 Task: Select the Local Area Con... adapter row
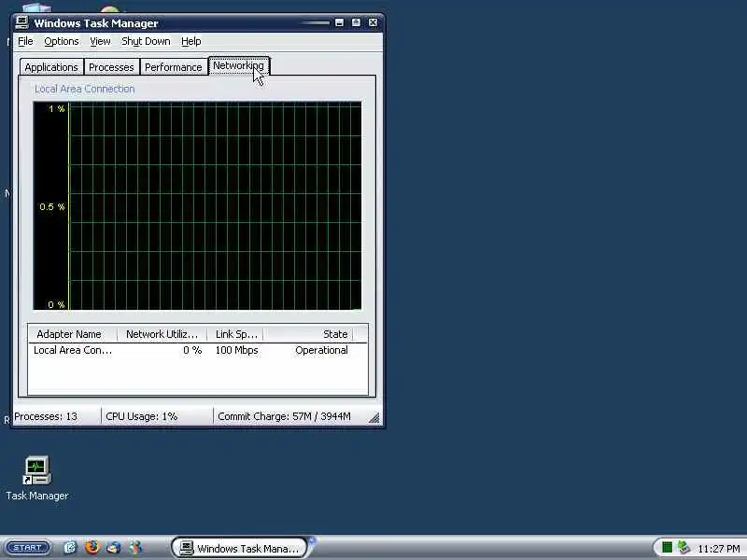(x=198, y=351)
